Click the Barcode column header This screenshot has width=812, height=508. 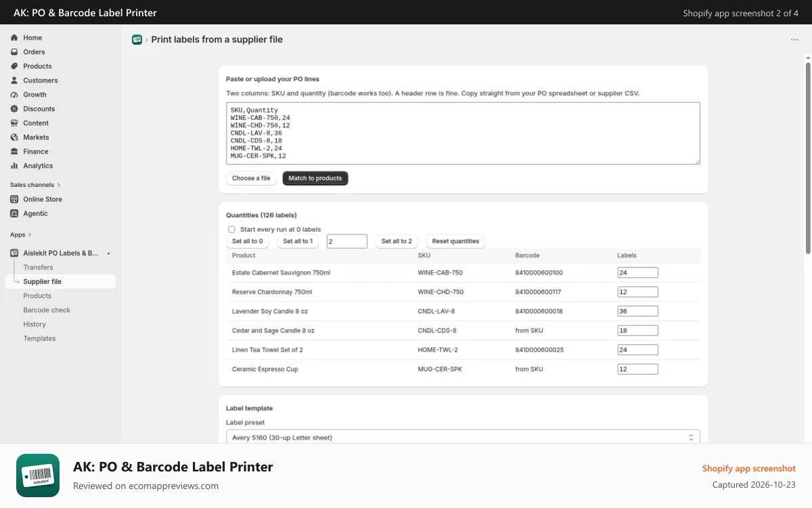tap(527, 255)
